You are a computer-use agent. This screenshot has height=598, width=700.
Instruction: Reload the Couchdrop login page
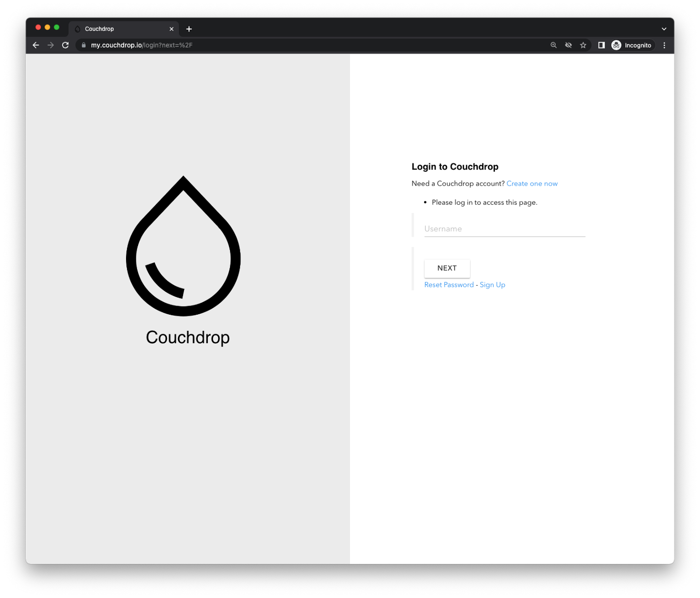click(65, 45)
